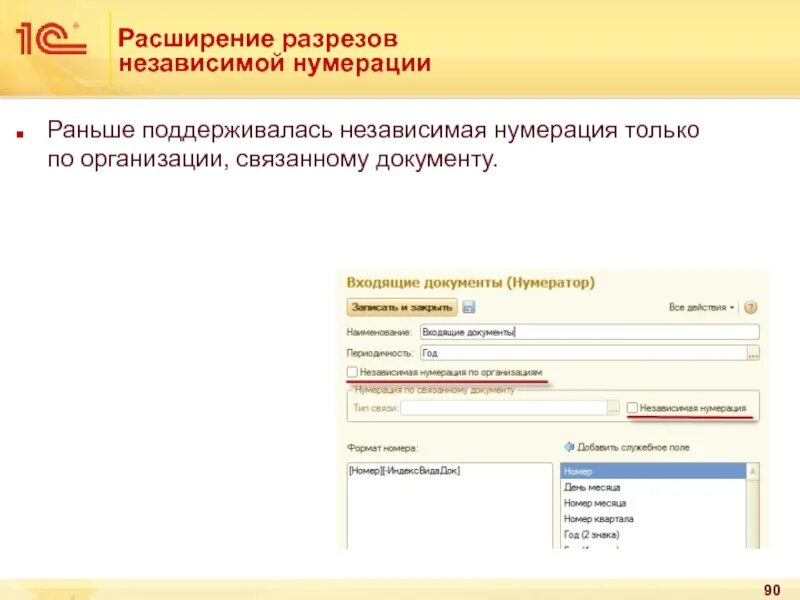Open help with the question mark icon
This screenshot has height=600, width=800.
click(751, 308)
